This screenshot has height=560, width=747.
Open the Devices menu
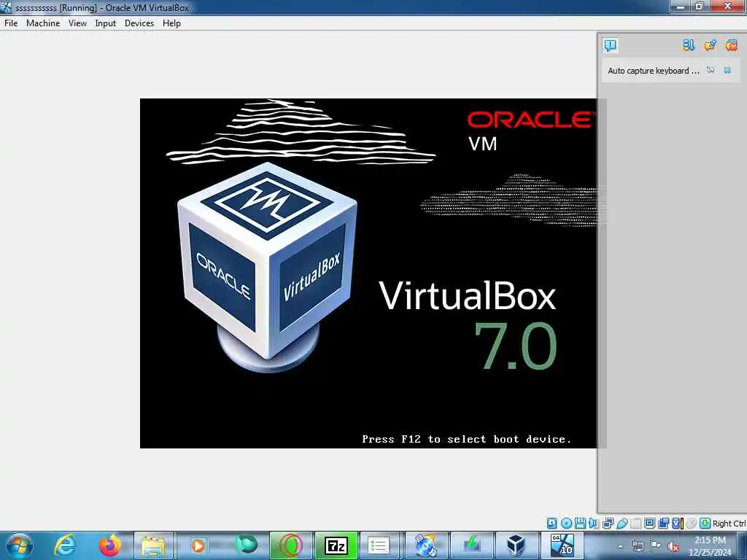click(139, 23)
